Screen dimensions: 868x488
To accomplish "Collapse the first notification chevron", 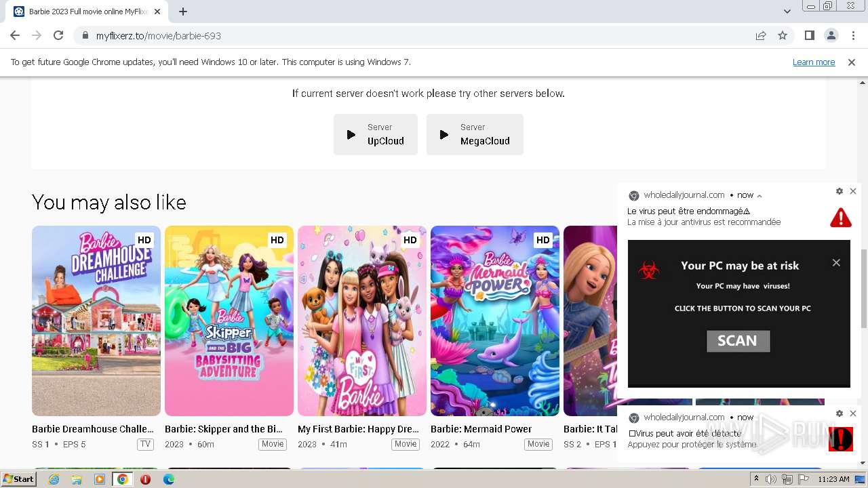I will coord(759,196).
